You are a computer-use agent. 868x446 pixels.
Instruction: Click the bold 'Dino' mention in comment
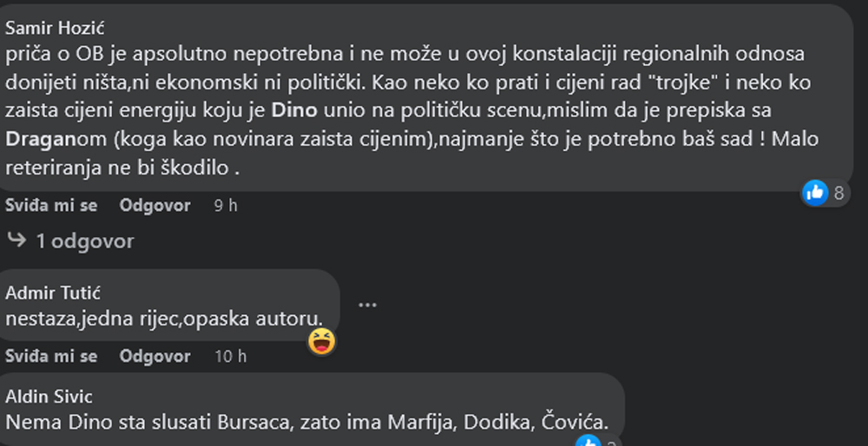[x=294, y=110]
